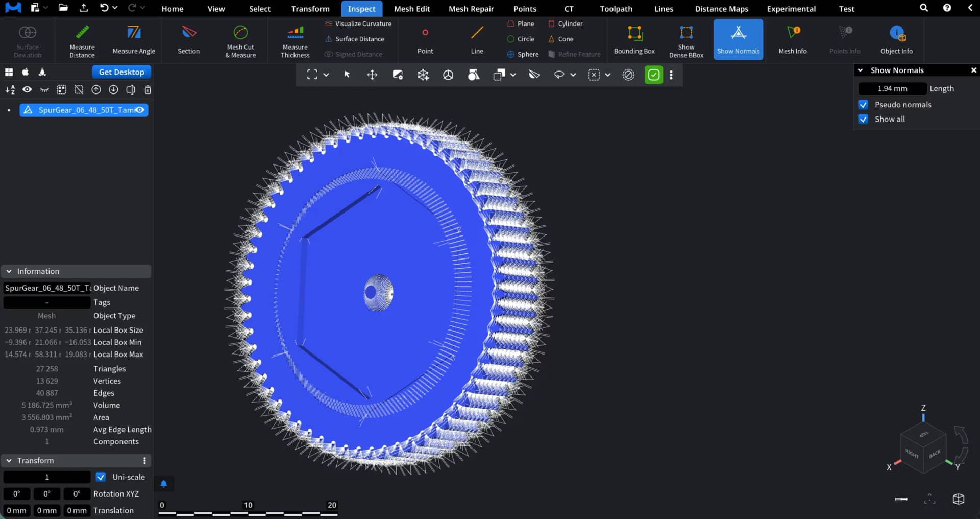
Task: Open the deselect box dropdown arrow
Action: coord(608,75)
